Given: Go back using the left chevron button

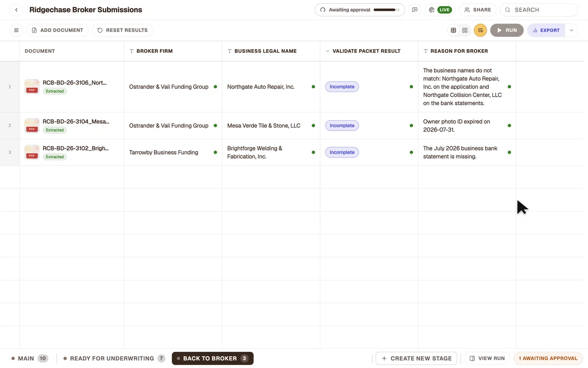Looking at the screenshot, I should [x=16, y=10].
